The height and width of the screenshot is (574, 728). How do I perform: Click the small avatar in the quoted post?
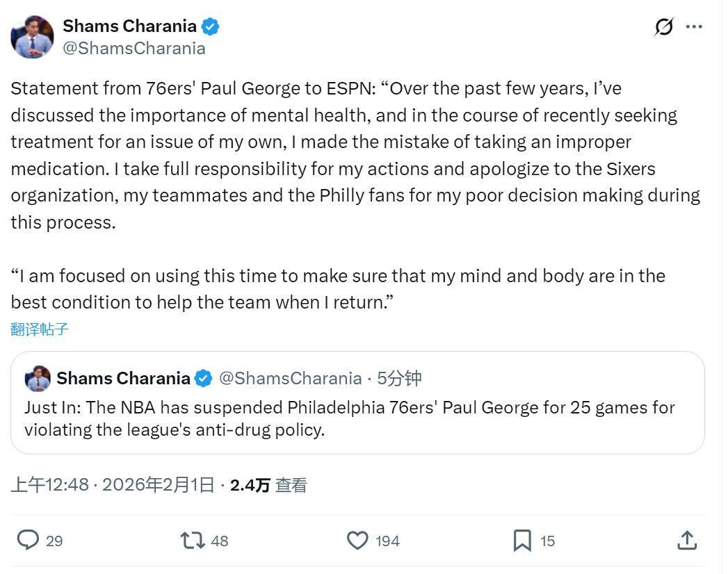click(x=38, y=379)
